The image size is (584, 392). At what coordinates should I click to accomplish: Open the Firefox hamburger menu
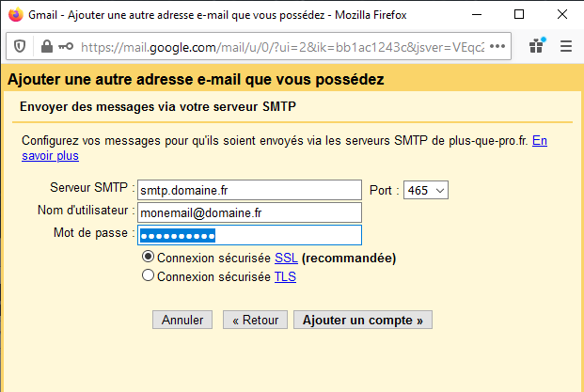(566, 46)
